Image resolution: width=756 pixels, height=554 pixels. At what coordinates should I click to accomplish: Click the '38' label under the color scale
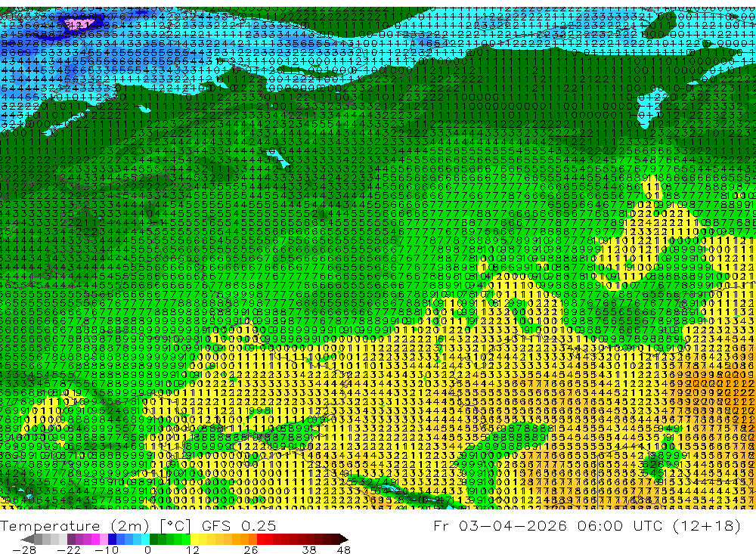pos(309,550)
